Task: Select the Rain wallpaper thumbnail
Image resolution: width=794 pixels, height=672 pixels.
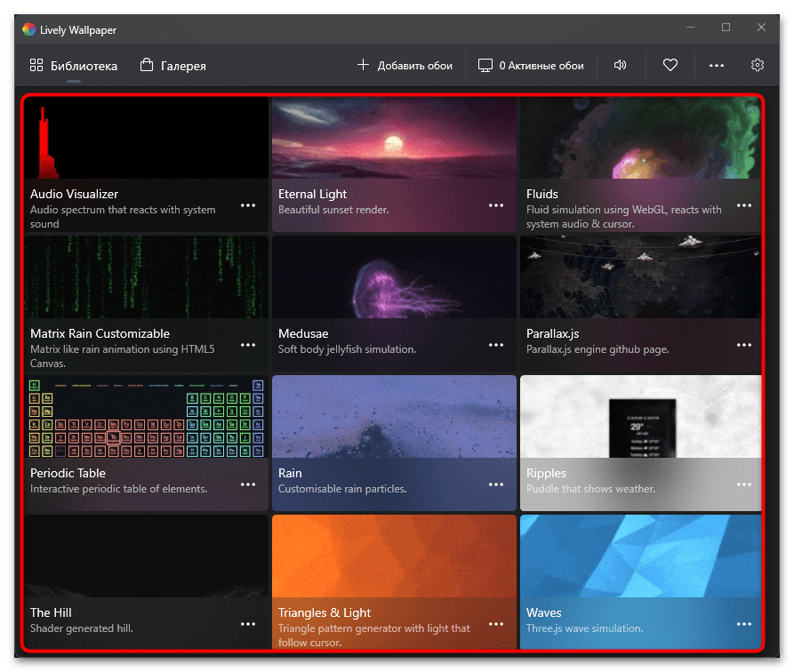Action: pyautogui.click(x=394, y=417)
